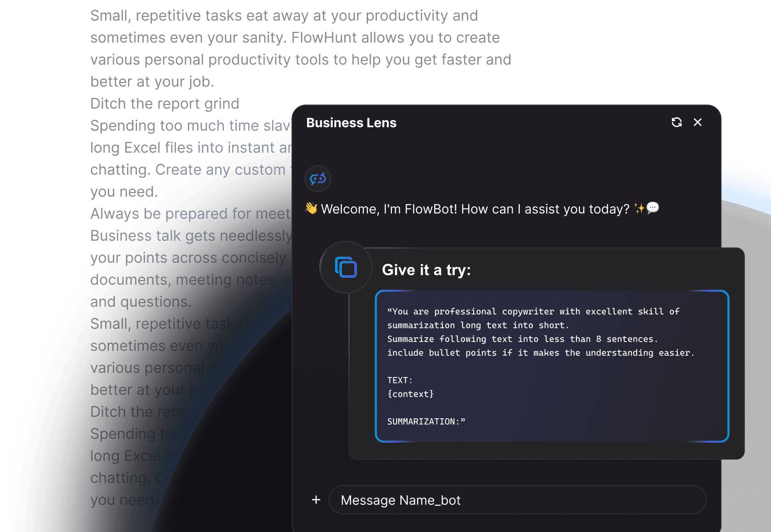Click the 'You are professional copywriter' prompt line
The height and width of the screenshot is (532, 771).
[533, 311]
